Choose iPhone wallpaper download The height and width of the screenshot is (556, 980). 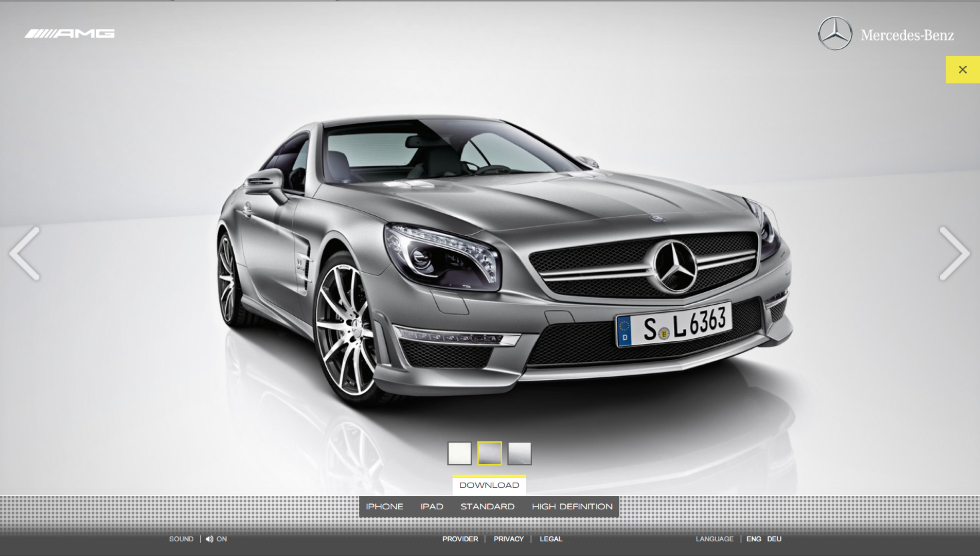click(x=385, y=507)
